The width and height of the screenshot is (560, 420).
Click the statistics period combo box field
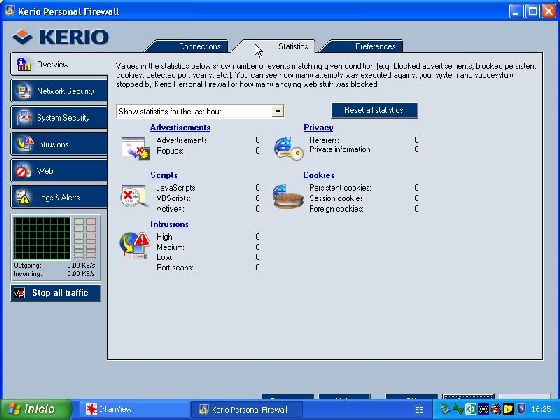tap(200, 111)
